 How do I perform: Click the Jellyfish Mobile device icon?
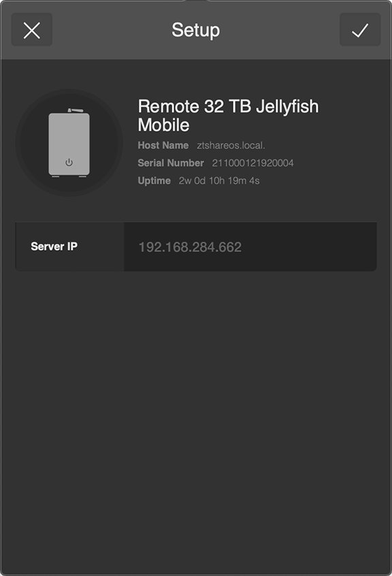pyautogui.click(x=69, y=143)
